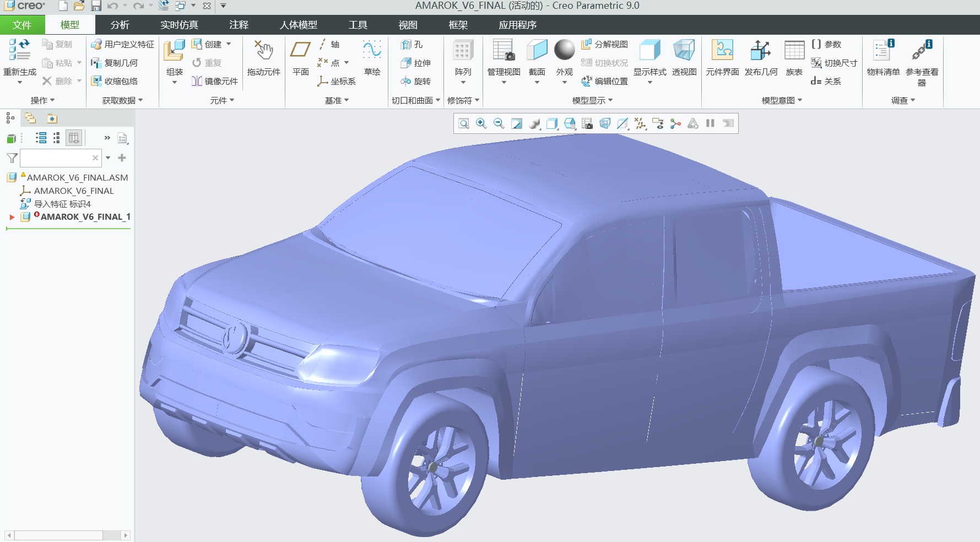Toggle datum display filters in graphics toolbar
980x542 pixels.
pos(640,123)
